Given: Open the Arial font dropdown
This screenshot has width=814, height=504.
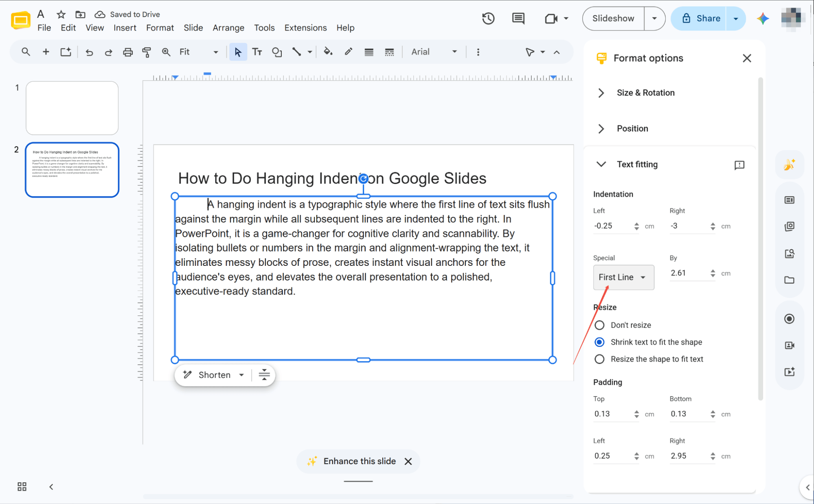Looking at the screenshot, I should [x=434, y=52].
